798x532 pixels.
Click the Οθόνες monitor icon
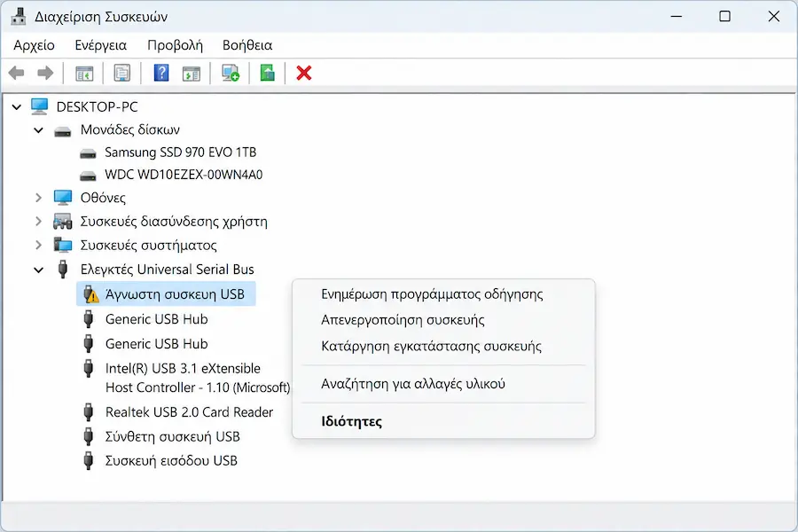63,197
